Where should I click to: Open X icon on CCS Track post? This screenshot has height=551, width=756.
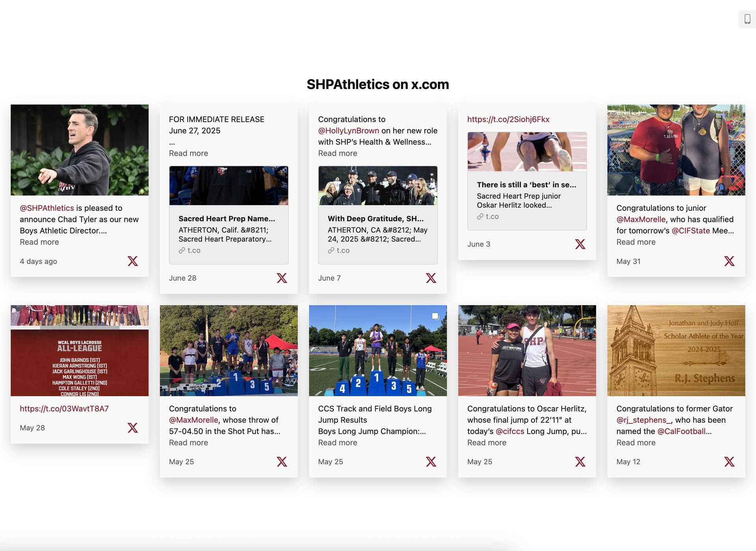(431, 462)
